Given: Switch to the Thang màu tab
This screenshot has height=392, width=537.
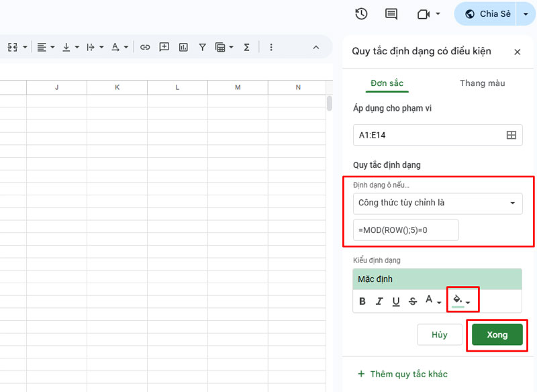Looking at the screenshot, I should pyautogui.click(x=482, y=83).
